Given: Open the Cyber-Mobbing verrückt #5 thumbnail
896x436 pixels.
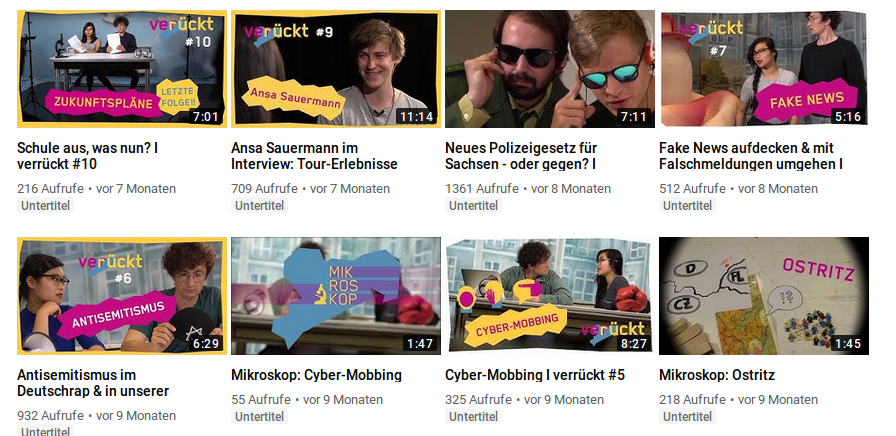Looking at the screenshot, I should pos(550,296).
